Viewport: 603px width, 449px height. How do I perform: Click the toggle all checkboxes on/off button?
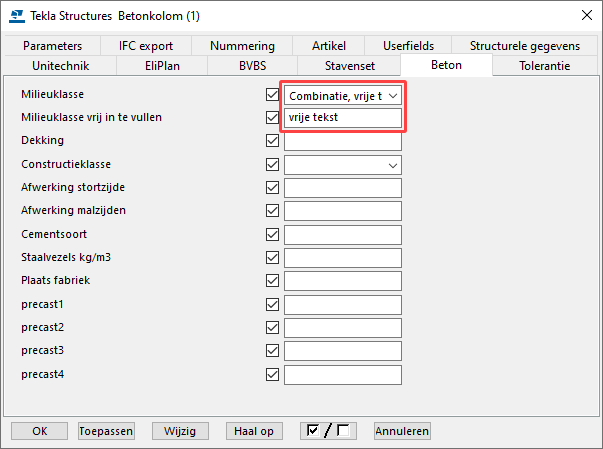click(328, 431)
